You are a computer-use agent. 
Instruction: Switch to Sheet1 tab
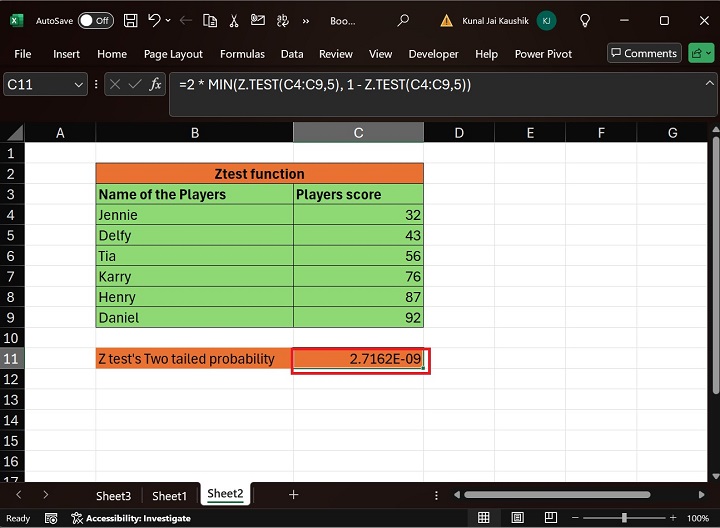pos(169,496)
